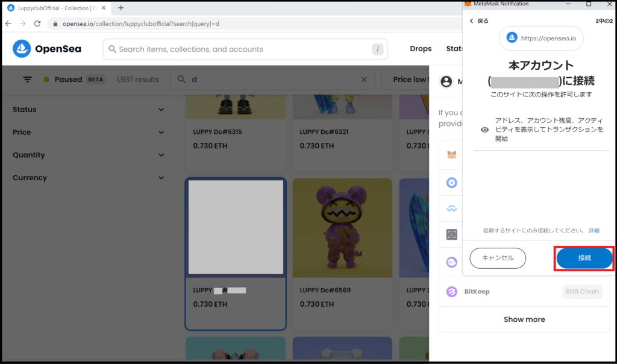617x364 pixels.
Task: Reload the OpenSea page
Action: click(x=37, y=24)
